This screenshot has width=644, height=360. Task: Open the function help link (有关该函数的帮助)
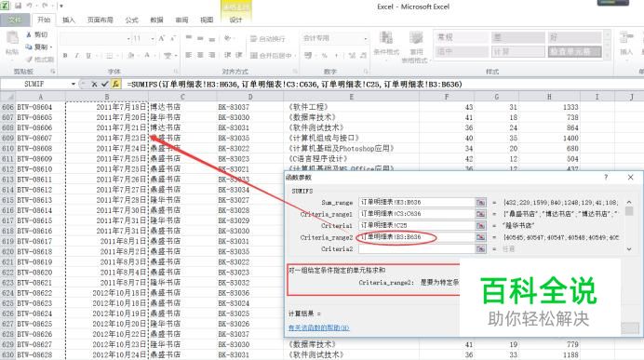point(318,327)
